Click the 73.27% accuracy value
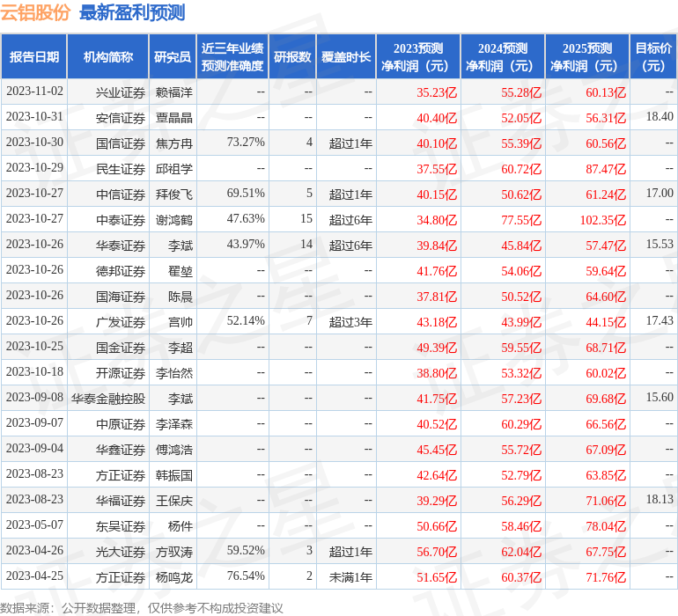 pyautogui.click(x=246, y=143)
